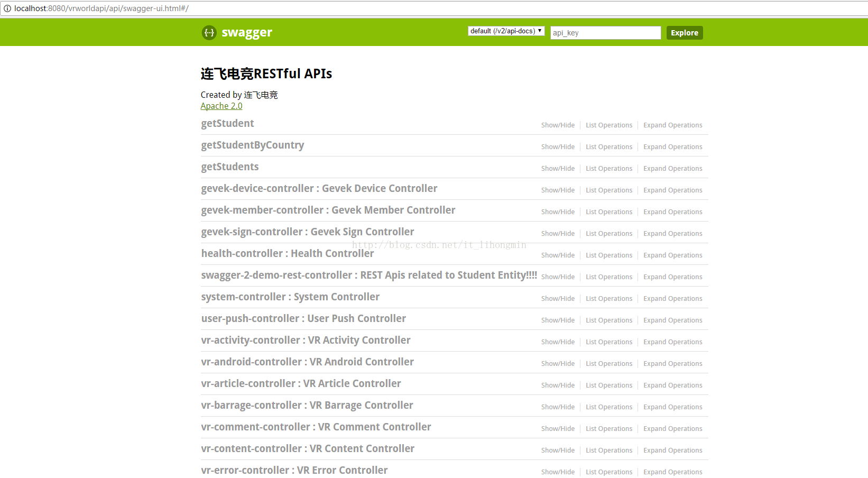The height and width of the screenshot is (478, 868).
Task: Open vr-barrage-controller heading
Action: [x=307, y=405]
